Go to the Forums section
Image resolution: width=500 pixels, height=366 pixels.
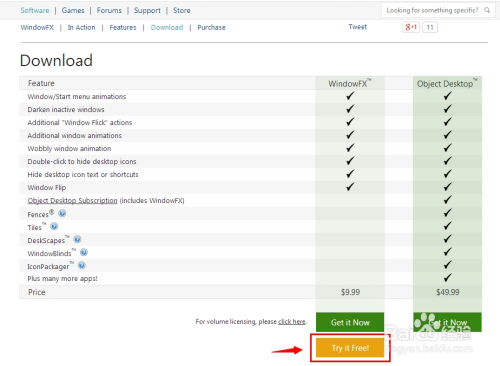109,10
